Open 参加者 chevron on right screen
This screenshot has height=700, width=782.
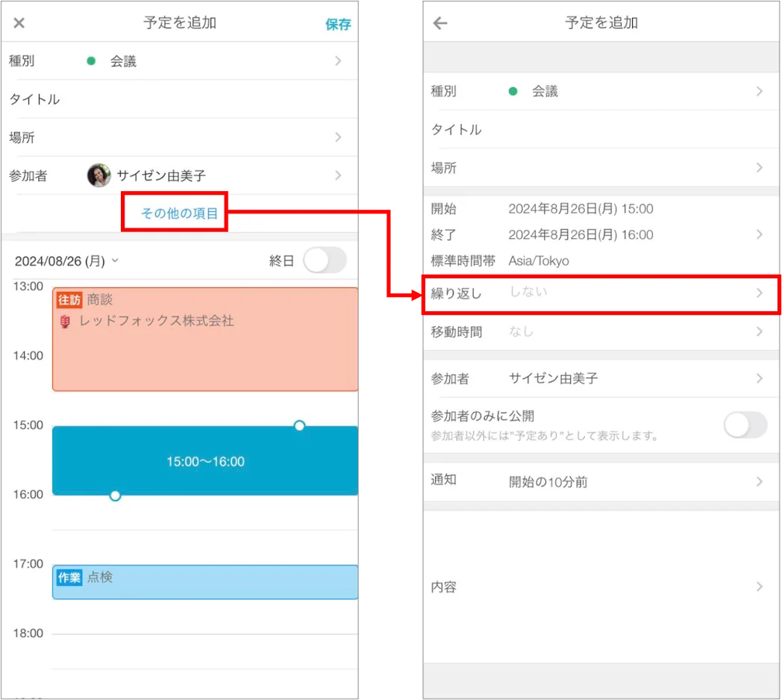click(760, 378)
